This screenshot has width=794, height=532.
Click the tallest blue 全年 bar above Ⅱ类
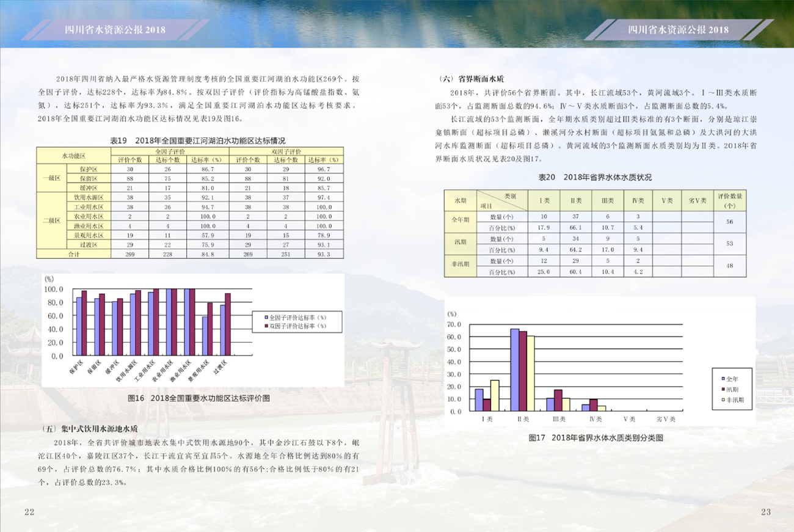tap(514, 370)
